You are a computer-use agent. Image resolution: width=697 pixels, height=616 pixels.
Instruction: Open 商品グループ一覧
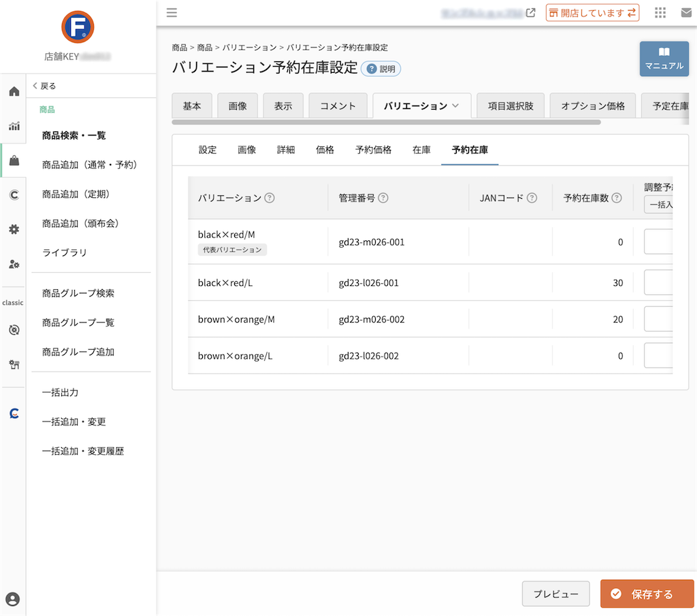pyautogui.click(x=78, y=323)
